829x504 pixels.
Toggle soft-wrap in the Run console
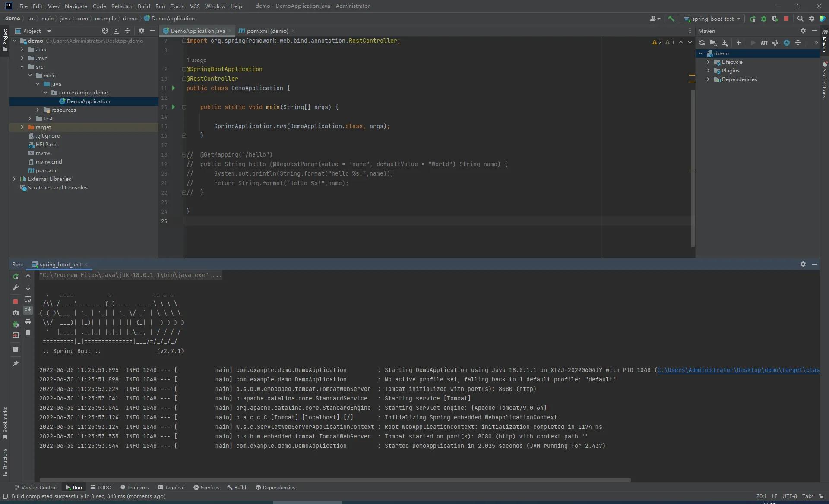(x=28, y=299)
